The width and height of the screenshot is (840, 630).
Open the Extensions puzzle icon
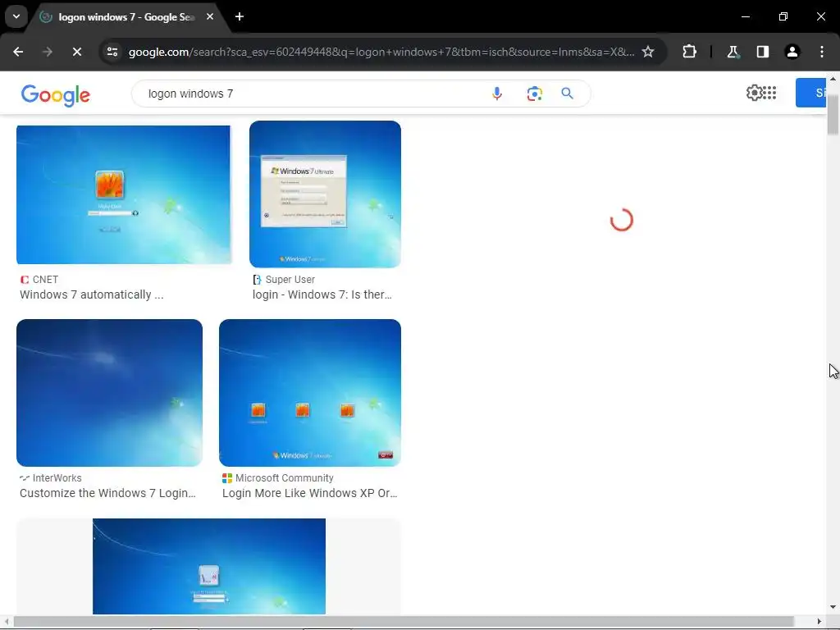(689, 52)
